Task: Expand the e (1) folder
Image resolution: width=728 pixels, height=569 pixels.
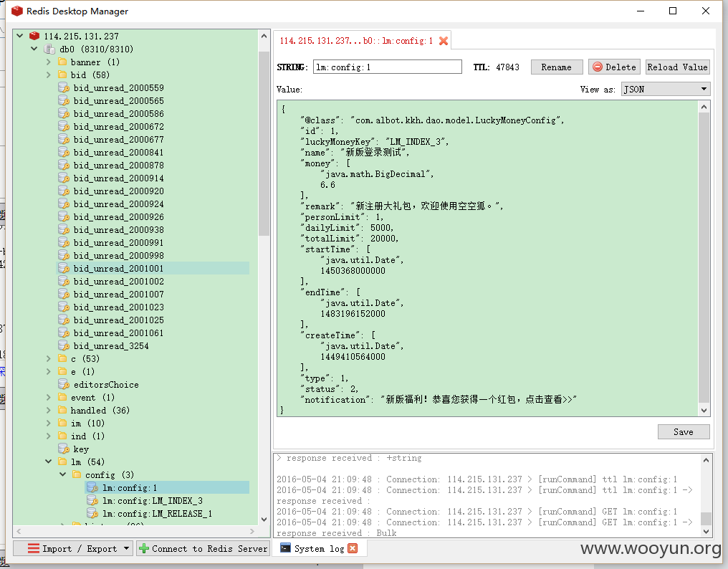Action: 49,372
